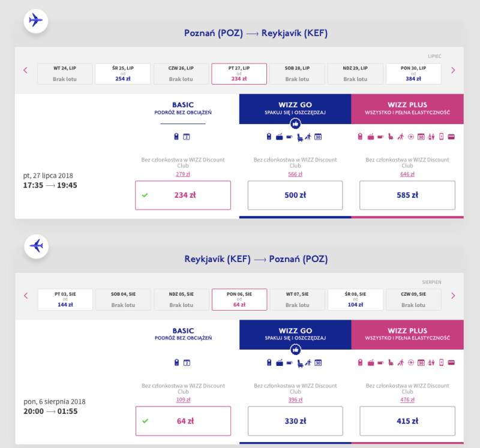480x448 pixels.
Task: Click return BASIC hand luggage tag icon
Action: [176, 363]
